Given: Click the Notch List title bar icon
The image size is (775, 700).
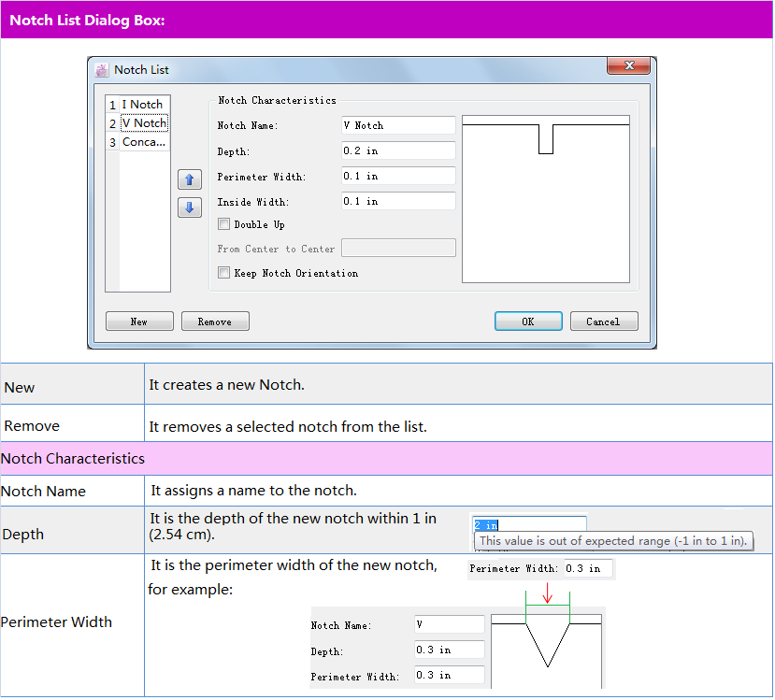Looking at the screenshot, I should [x=102, y=70].
